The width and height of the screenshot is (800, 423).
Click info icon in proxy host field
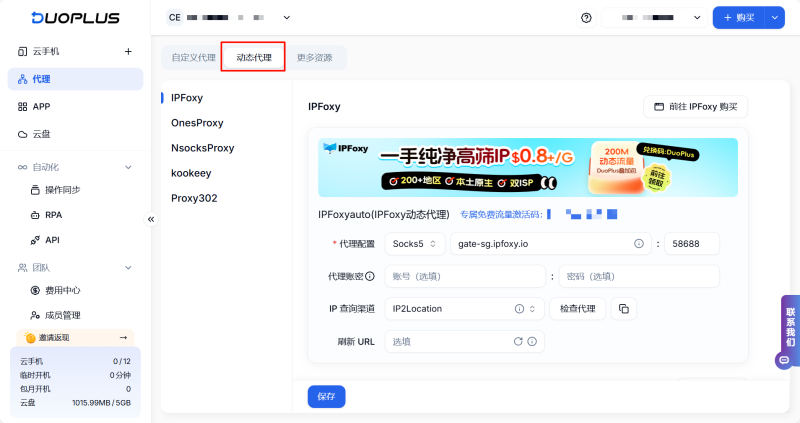point(638,243)
